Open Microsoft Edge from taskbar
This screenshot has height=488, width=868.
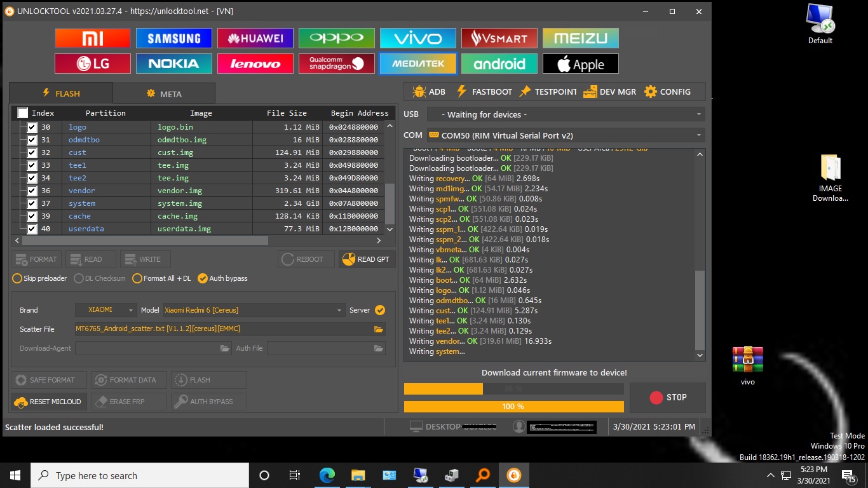pyautogui.click(x=327, y=475)
